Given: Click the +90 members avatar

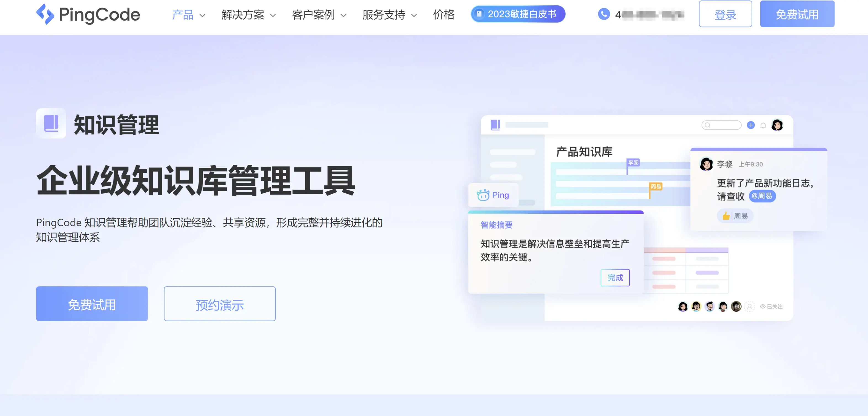Looking at the screenshot, I should pyautogui.click(x=736, y=306).
